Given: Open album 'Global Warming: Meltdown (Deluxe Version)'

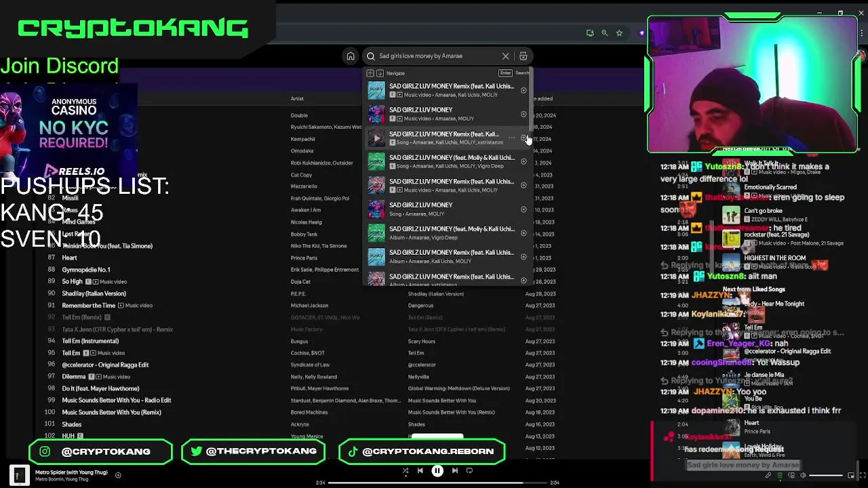Looking at the screenshot, I should (458, 388).
